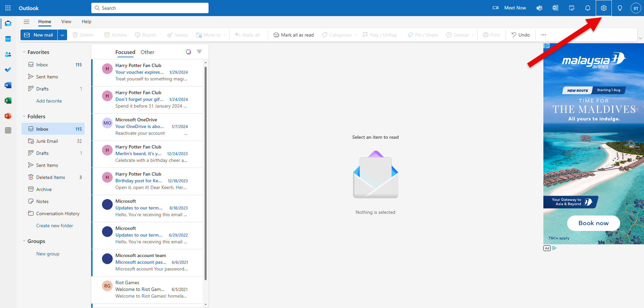Click the Undo button
Viewport: 644px width, 308px height.
click(521, 35)
